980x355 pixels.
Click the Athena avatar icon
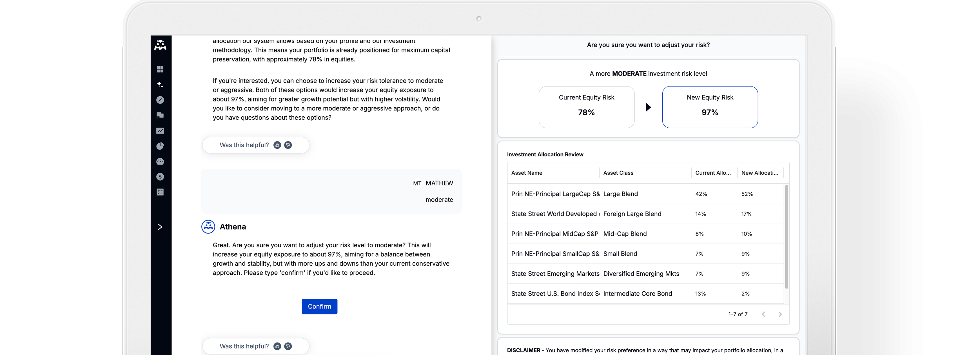point(208,227)
